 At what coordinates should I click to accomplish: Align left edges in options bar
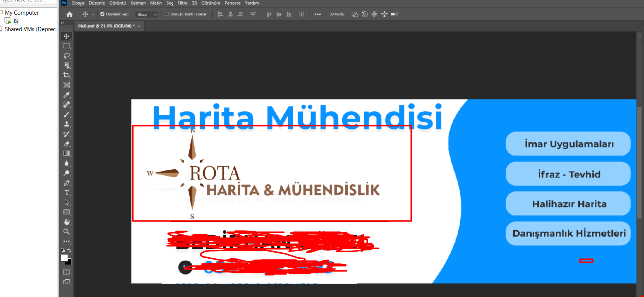[x=221, y=14]
